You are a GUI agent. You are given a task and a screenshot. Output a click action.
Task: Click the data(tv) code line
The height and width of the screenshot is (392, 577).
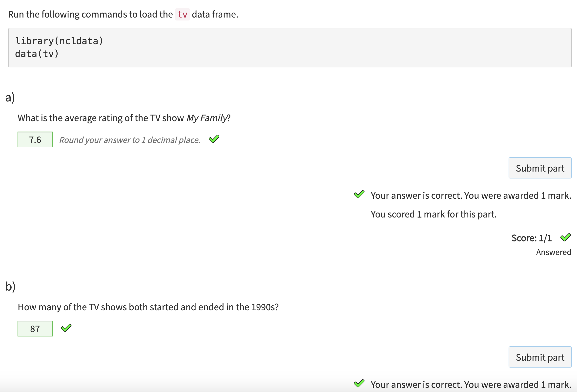(37, 54)
